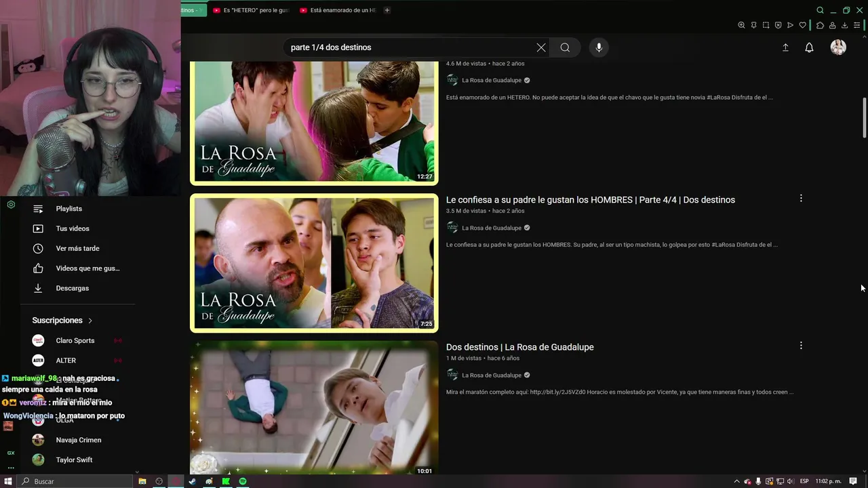Open La Rosa de Guadalupe channel on Parte 4/4

click(492, 228)
